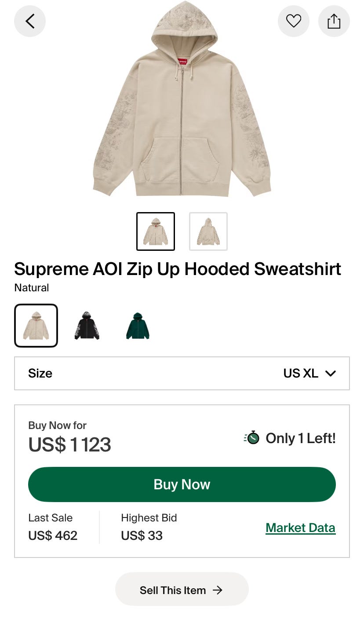Select the back view hoodie thumbnail
The image size is (364, 620).
pyautogui.click(x=208, y=231)
